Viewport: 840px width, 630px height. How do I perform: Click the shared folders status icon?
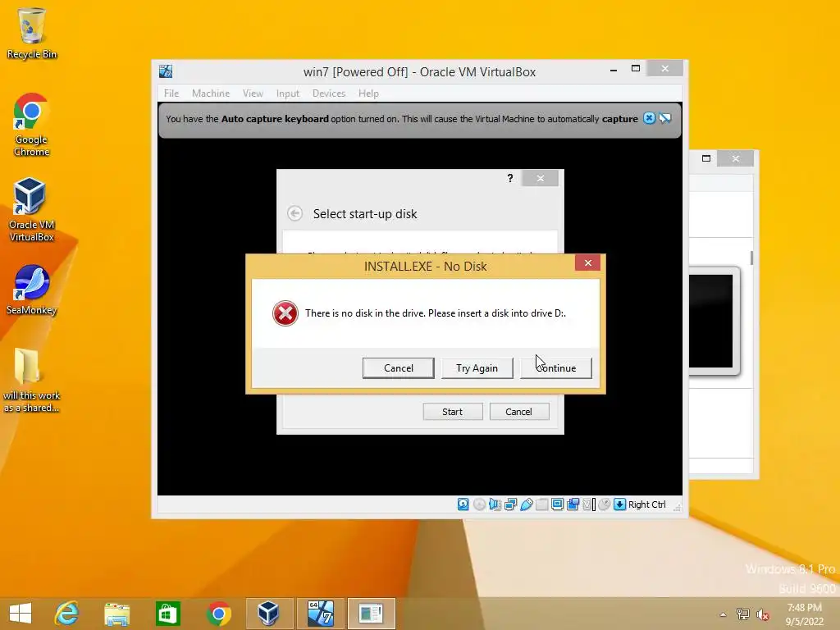coord(541,504)
